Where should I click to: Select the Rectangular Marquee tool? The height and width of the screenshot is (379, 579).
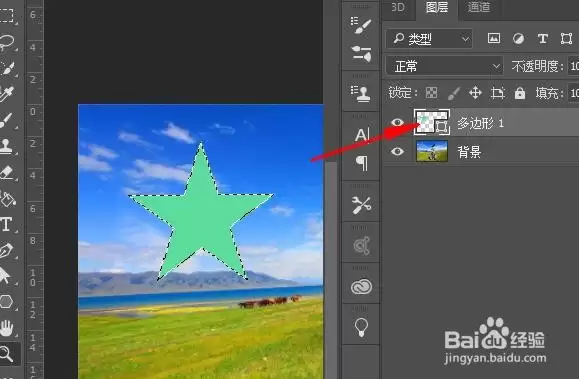tap(6, 16)
